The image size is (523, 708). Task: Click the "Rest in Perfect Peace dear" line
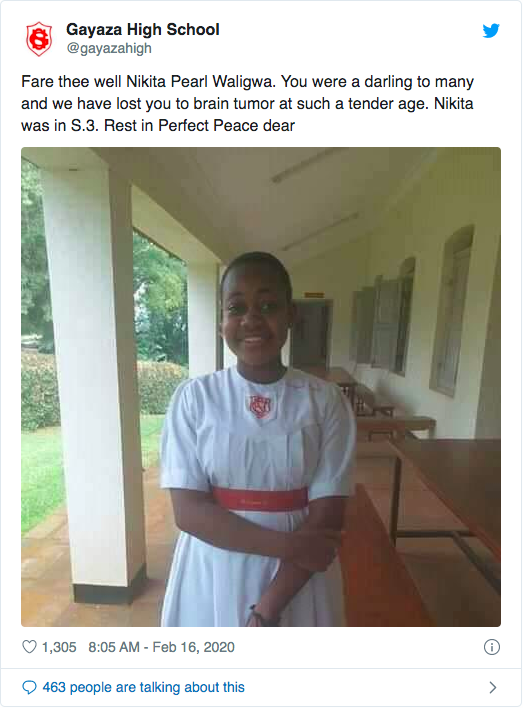point(199,126)
